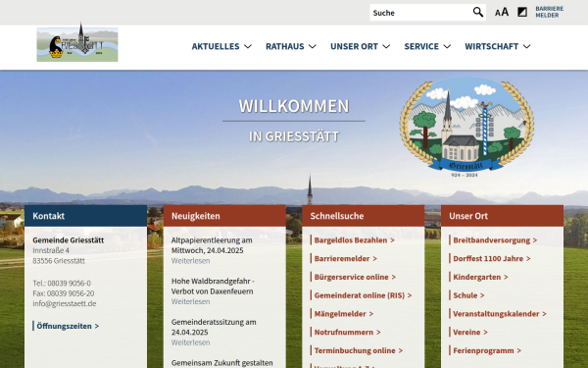
Task: Expand the Rathaus chevron arrow
Action: click(313, 46)
